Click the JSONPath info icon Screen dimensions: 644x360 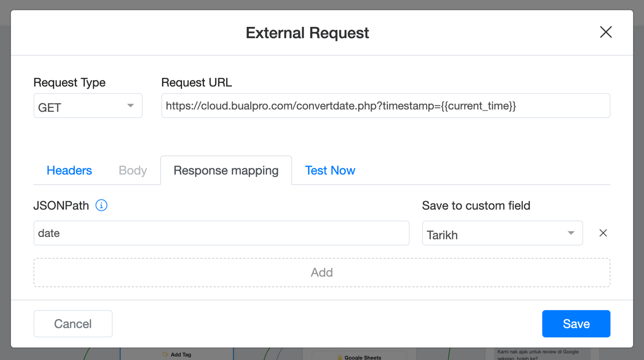(x=101, y=205)
